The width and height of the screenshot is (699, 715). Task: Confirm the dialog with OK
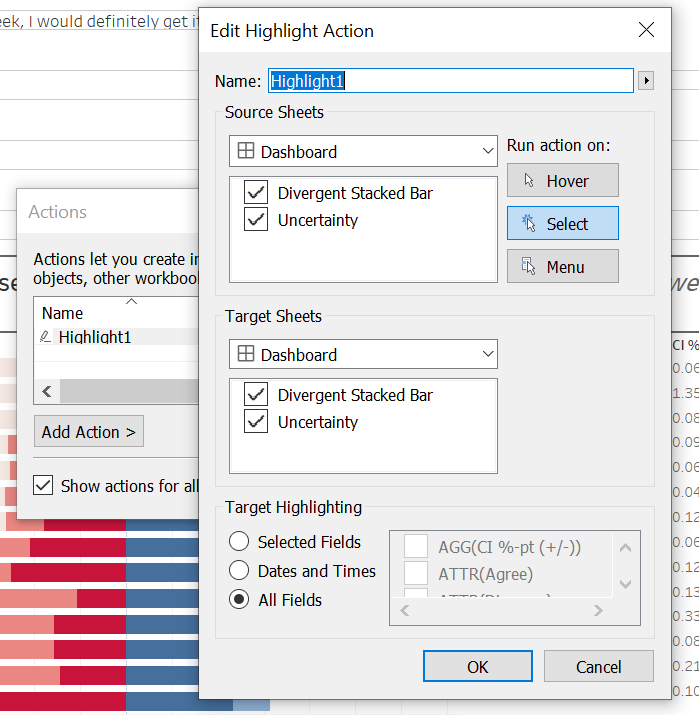click(x=477, y=667)
